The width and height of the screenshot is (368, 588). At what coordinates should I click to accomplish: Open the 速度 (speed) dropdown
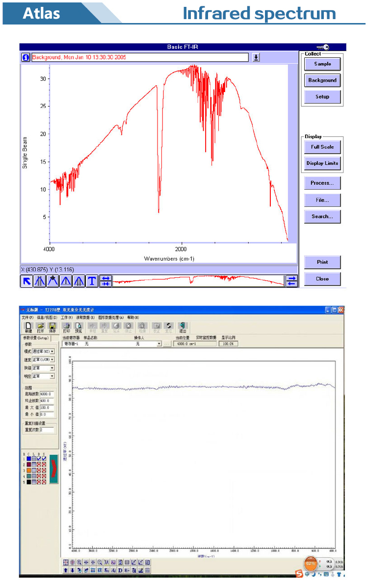[x=52, y=359]
